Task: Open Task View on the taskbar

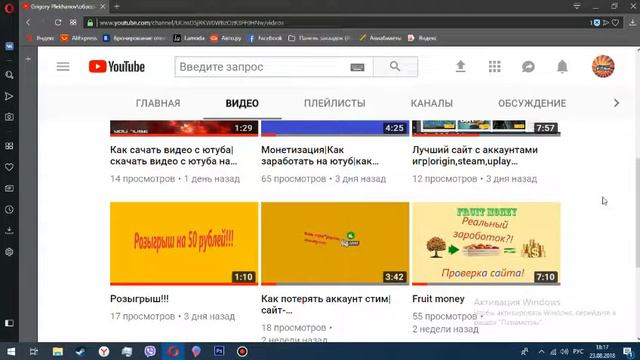Action: pyautogui.click(x=34, y=351)
